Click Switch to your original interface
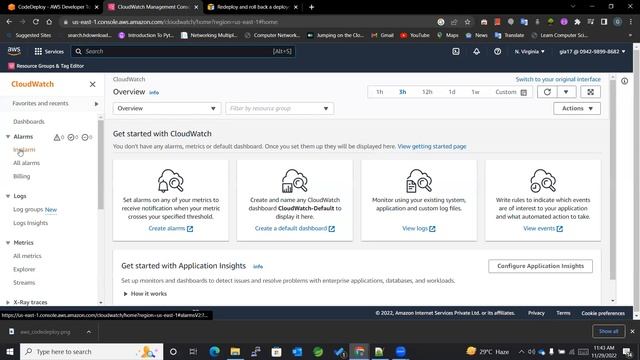Viewport: 640px width, 360px height. [x=558, y=79]
